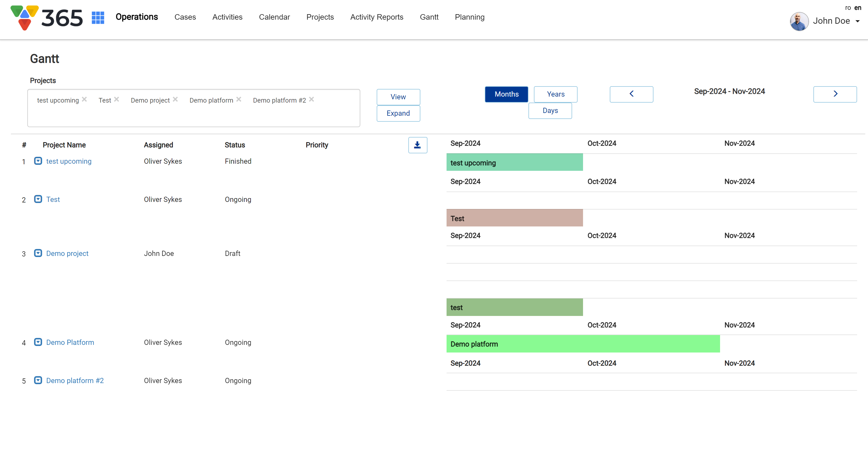Remove the 'Demo project' filter tag

175,99
